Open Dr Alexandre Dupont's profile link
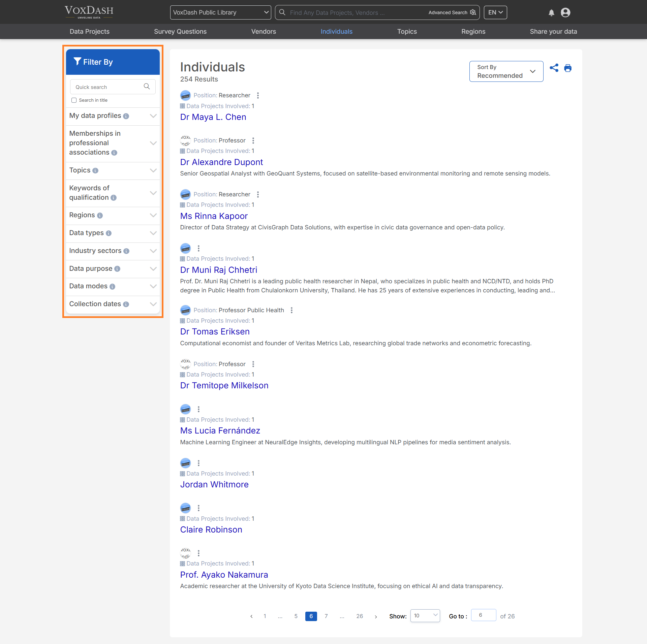 click(x=221, y=162)
